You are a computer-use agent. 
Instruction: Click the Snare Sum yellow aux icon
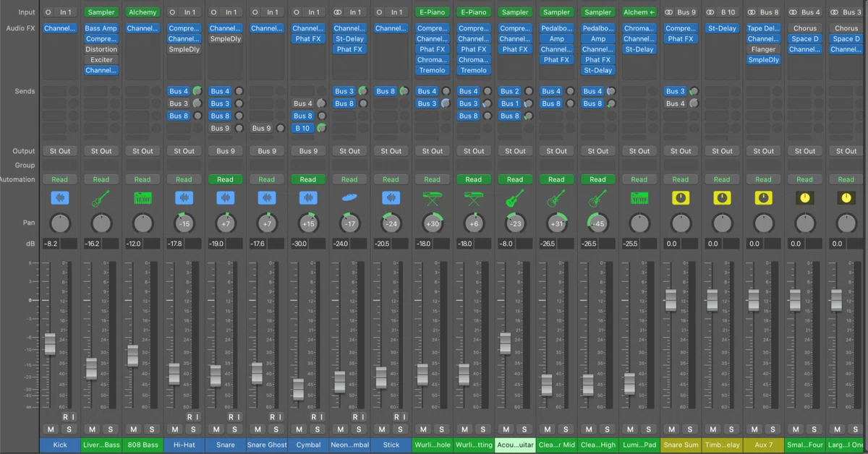coord(680,198)
